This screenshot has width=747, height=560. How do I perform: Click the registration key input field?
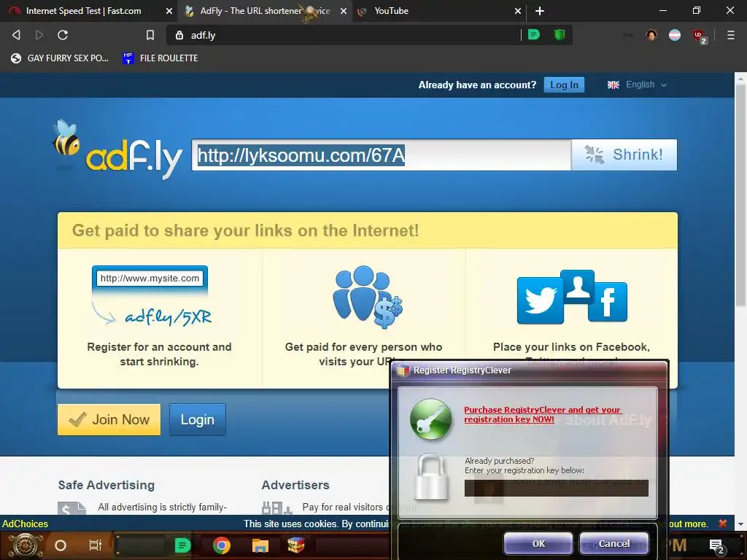(x=557, y=488)
